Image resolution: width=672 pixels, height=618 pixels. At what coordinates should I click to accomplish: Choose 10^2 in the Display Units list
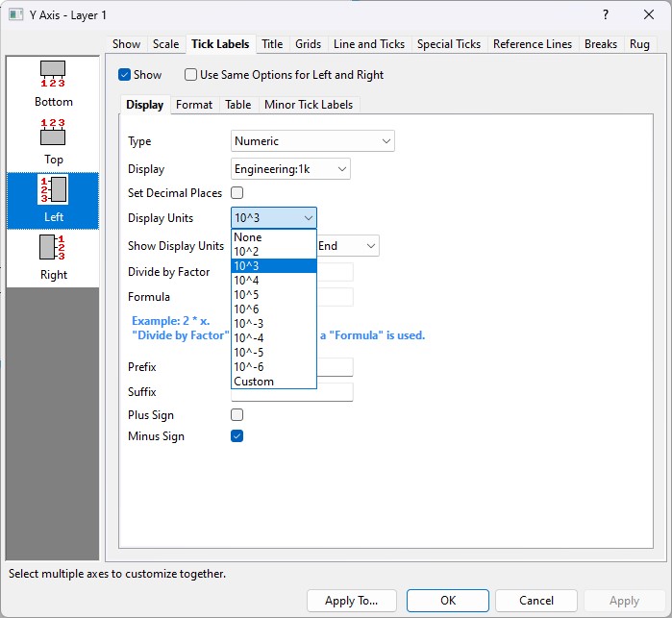274,252
